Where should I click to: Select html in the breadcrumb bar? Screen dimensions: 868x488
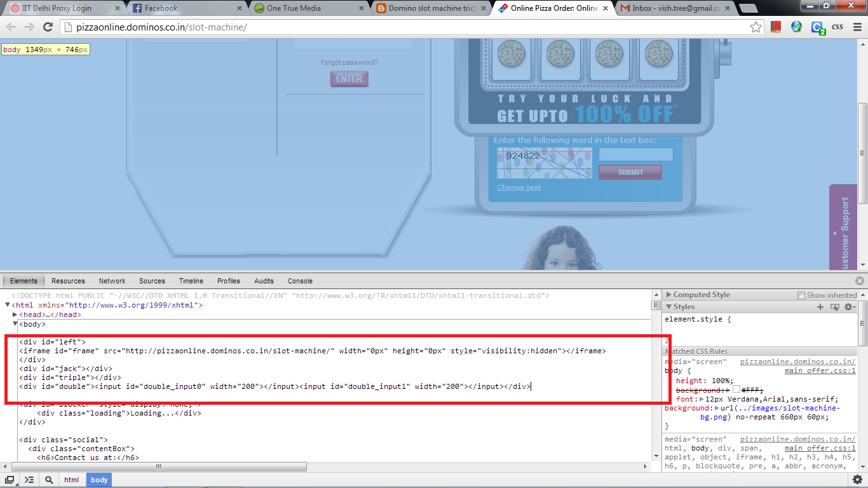click(x=72, y=480)
